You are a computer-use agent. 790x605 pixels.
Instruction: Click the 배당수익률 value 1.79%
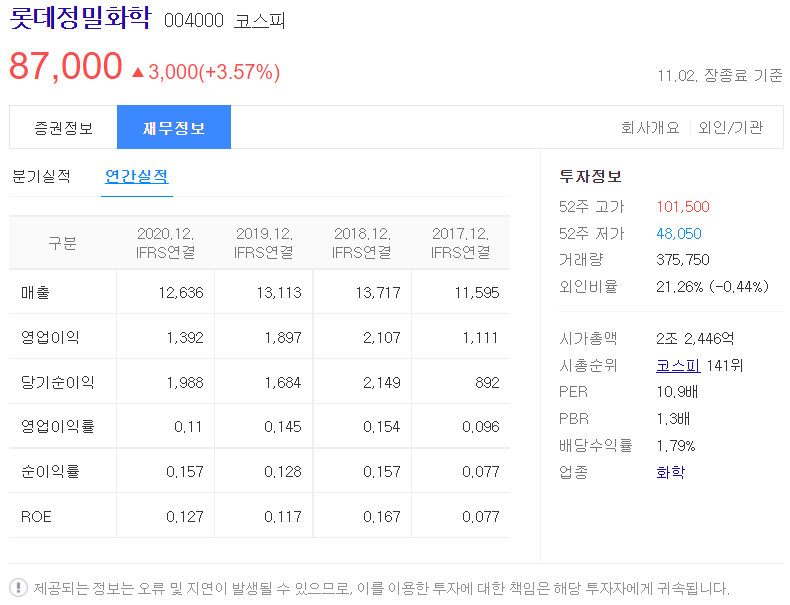[676, 446]
